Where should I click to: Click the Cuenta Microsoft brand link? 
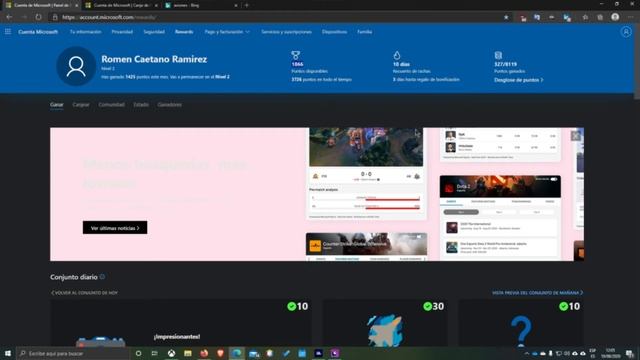pos(38,32)
